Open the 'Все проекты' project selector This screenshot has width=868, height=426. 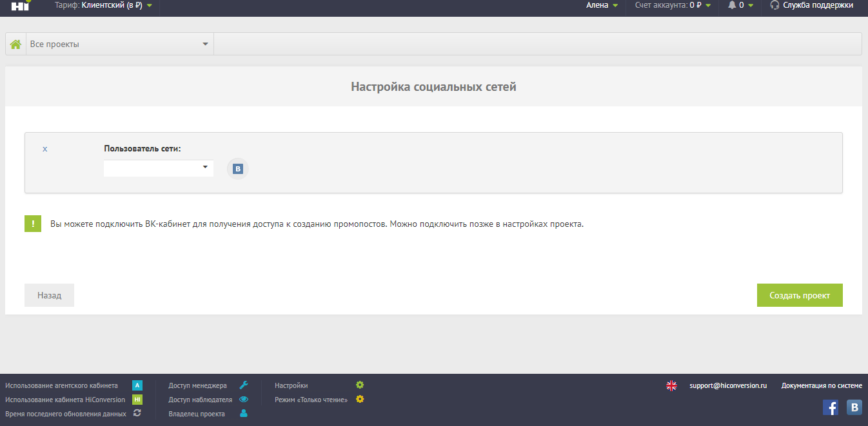click(120, 44)
